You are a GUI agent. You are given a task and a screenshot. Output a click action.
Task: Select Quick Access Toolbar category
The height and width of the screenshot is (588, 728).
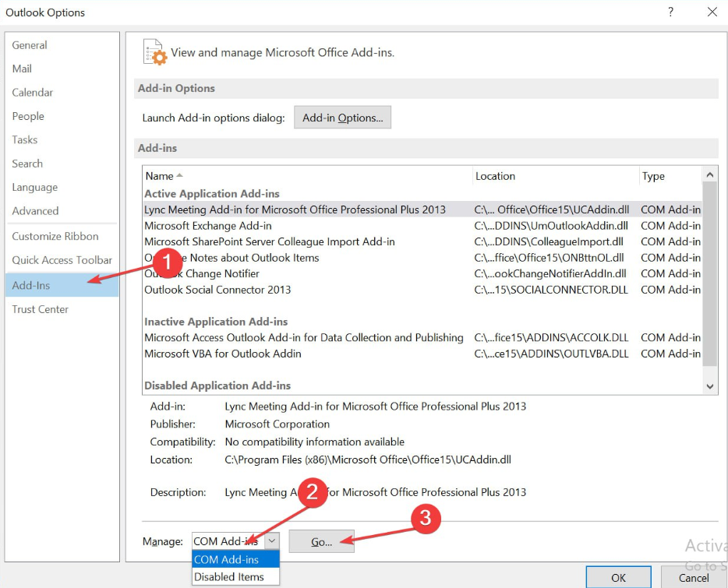[x=62, y=260]
